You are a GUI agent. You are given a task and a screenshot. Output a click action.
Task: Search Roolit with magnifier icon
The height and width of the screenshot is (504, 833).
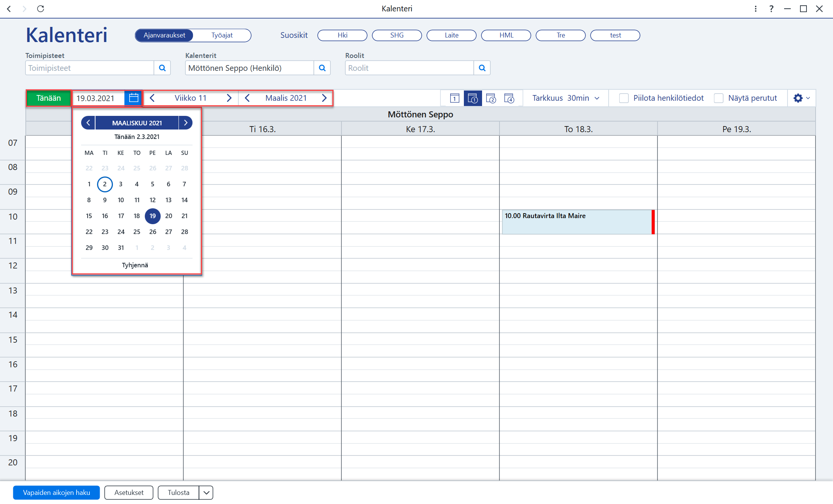point(482,68)
